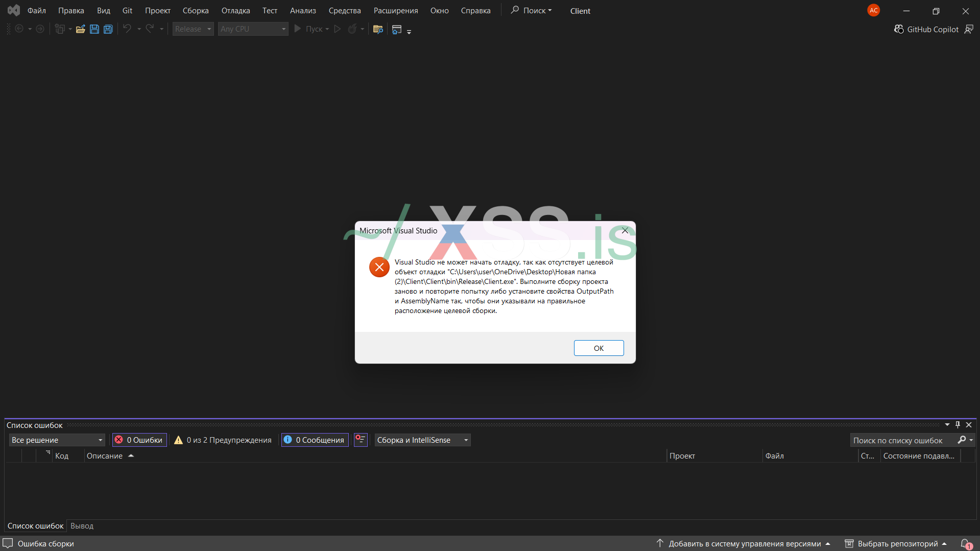Click Добавить в систему управления версиями
The height and width of the screenshot is (551, 980).
[x=744, y=543]
